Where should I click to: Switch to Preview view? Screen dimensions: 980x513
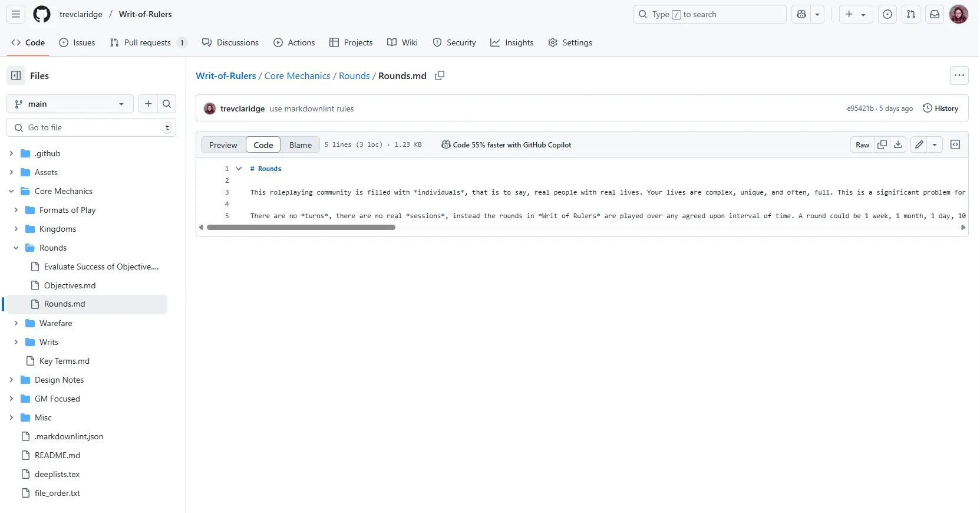coord(223,145)
